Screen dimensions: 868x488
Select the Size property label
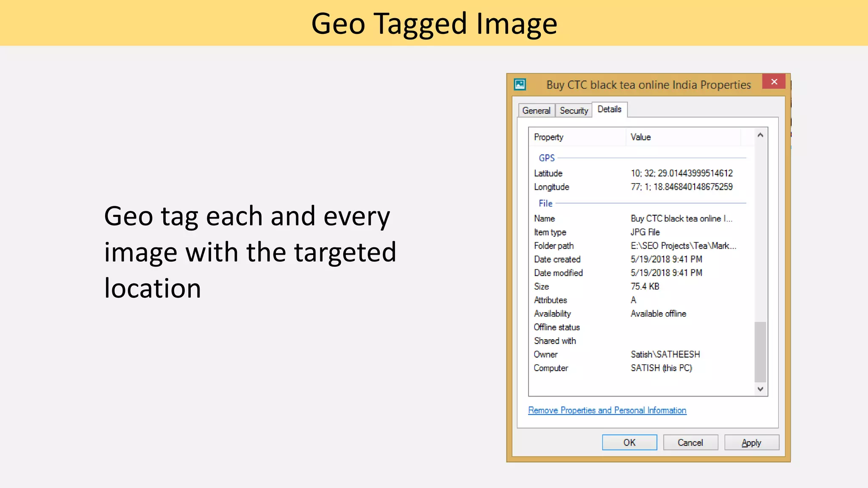click(x=541, y=286)
